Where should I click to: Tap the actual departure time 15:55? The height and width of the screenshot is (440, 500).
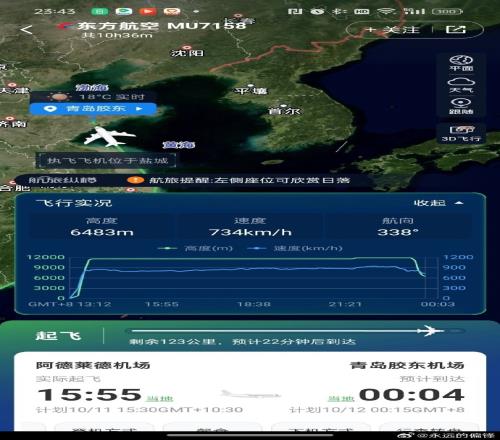(89, 395)
